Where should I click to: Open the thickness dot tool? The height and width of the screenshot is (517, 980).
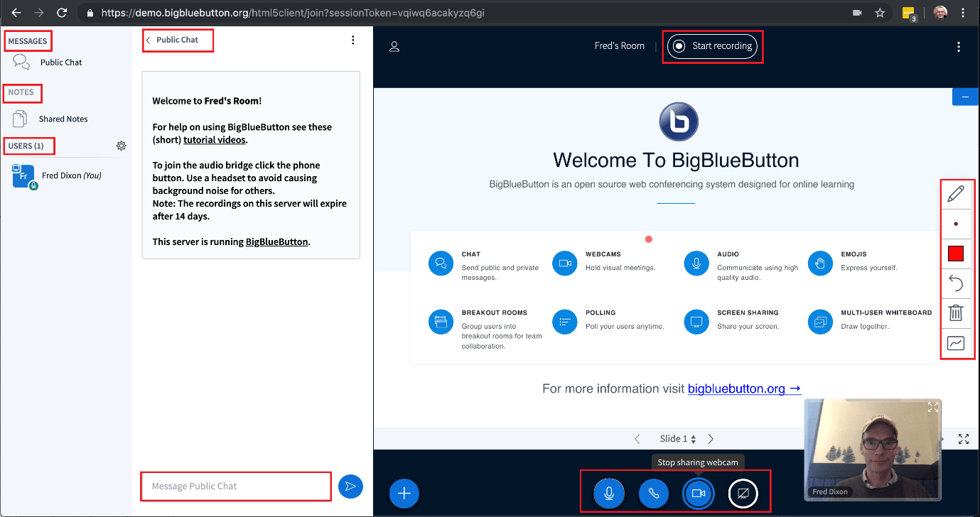[x=956, y=224]
